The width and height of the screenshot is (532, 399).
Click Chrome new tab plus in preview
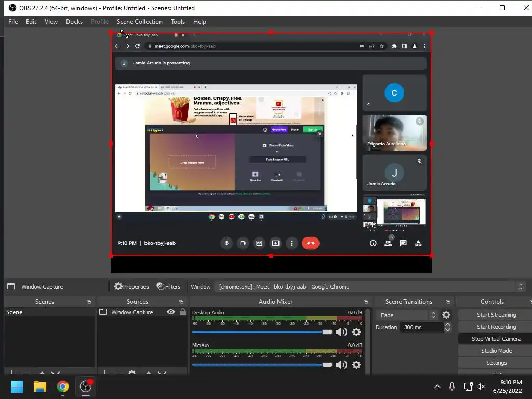tap(195, 35)
